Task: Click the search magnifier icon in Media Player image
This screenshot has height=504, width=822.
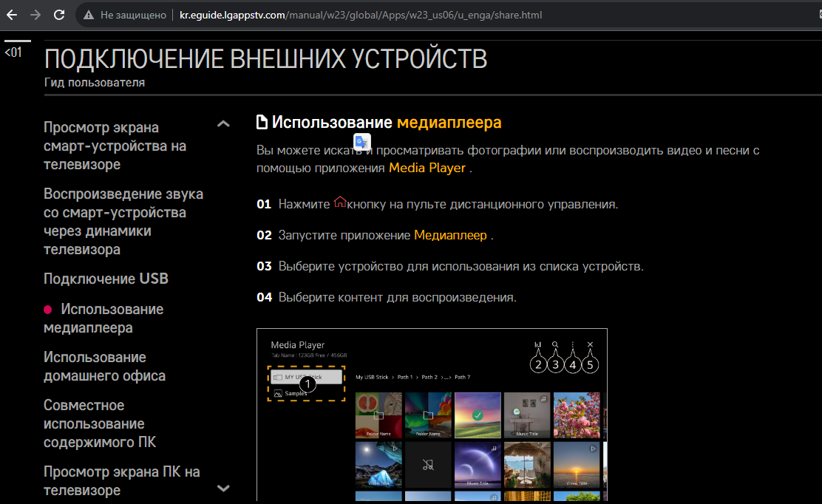Action: (x=554, y=345)
